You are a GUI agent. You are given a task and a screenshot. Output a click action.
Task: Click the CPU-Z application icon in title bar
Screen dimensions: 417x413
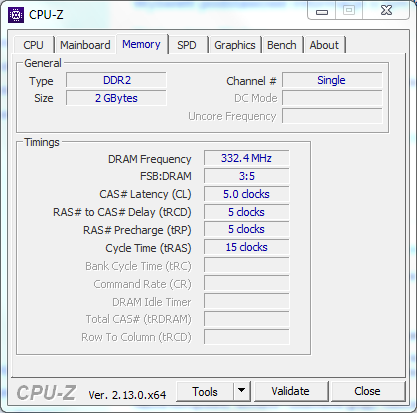(16, 15)
